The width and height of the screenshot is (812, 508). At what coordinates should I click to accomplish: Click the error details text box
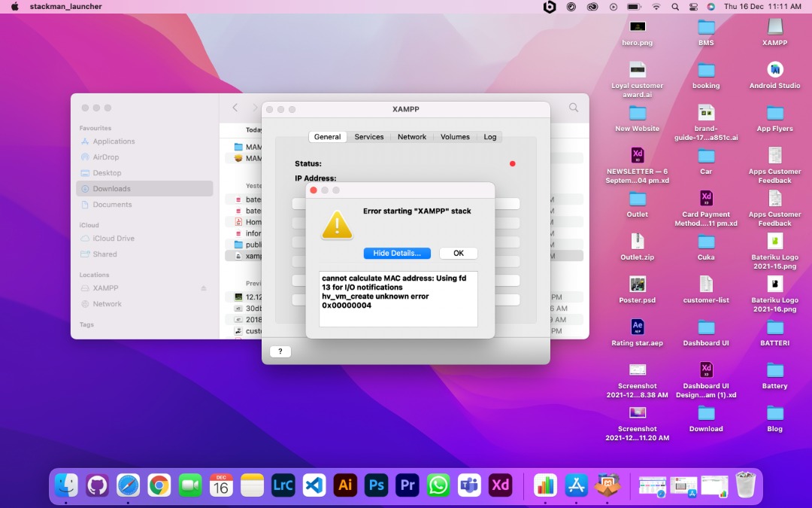(x=398, y=299)
